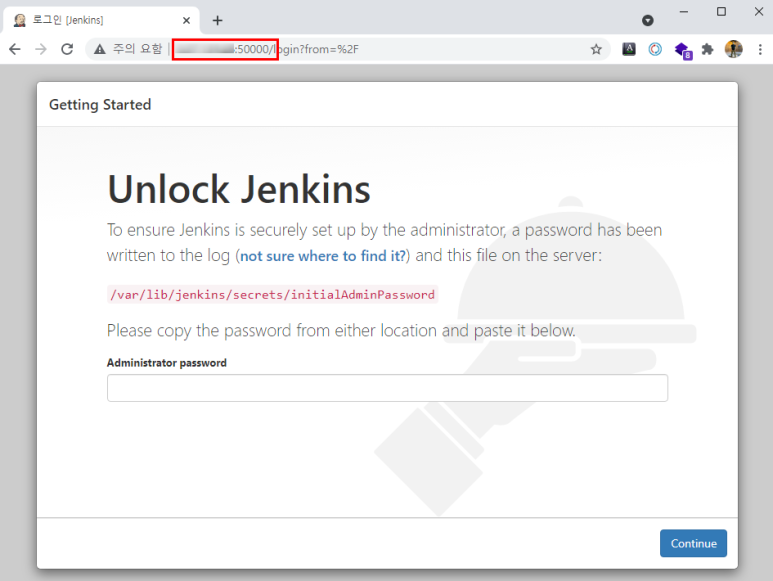The image size is (773, 581).
Task: Click the Getting Started header title
Action: pos(100,104)
